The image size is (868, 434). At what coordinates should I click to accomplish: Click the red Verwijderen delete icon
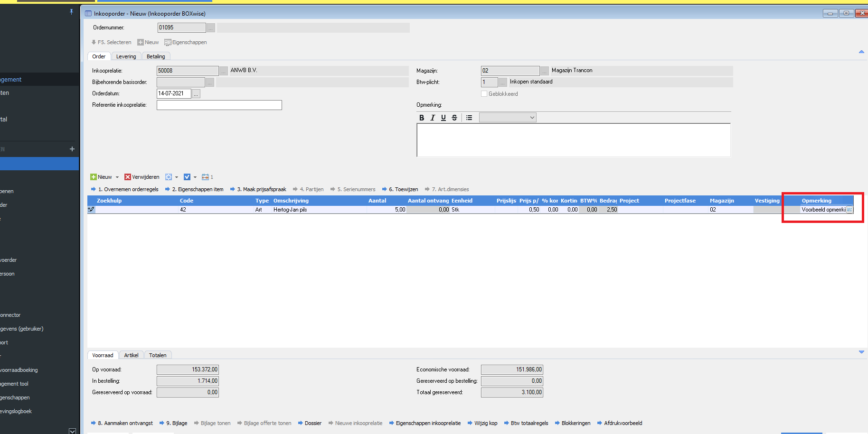click(x=128, y=177)
